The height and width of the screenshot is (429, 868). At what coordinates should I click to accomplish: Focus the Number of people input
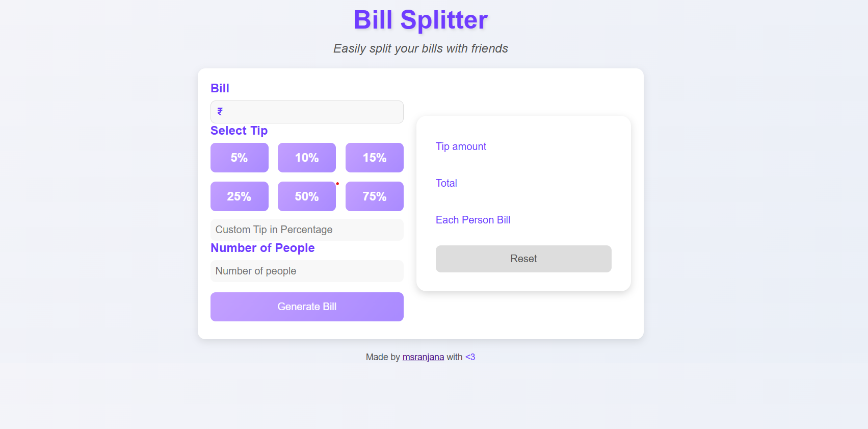(307, 271)
